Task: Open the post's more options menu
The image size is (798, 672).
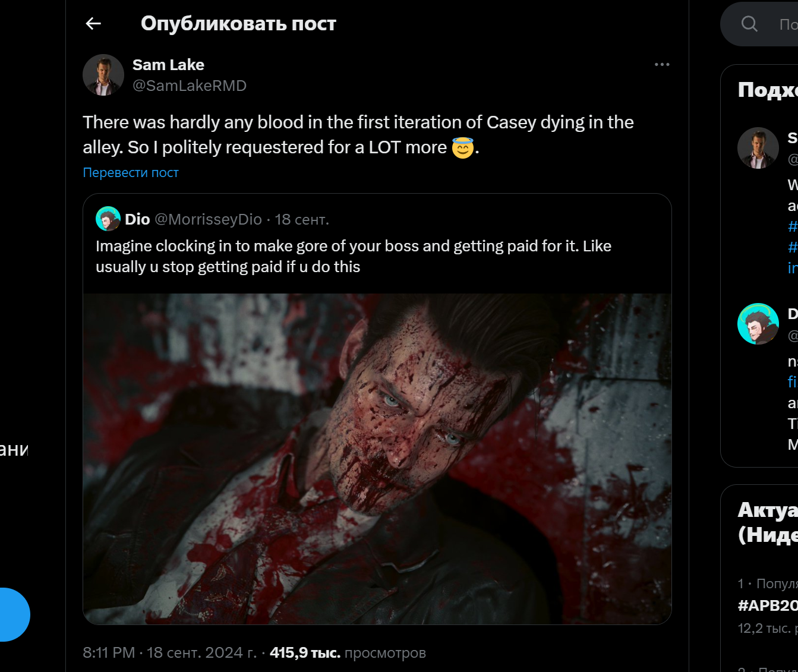Action: pyautogui.click(x=661, y=64)
